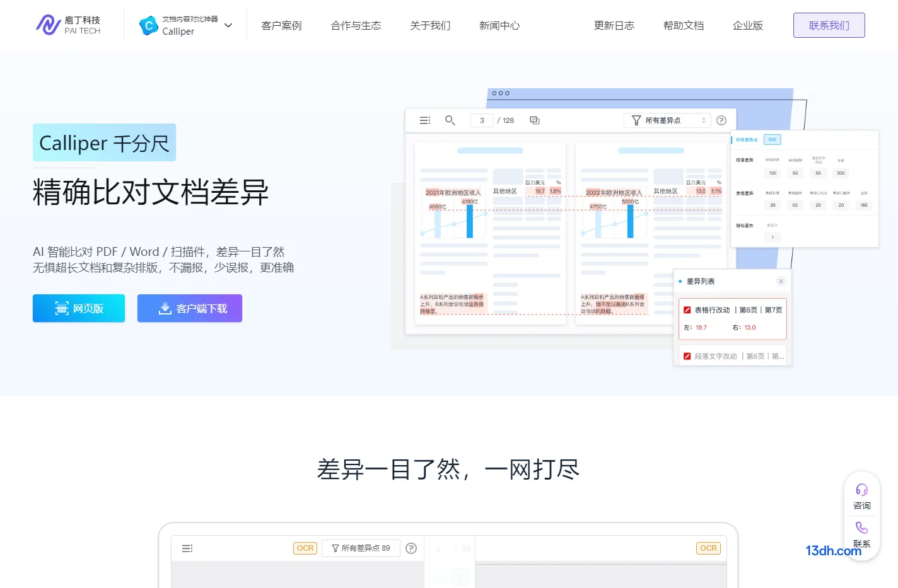
Task: Click the PAI TECH logo
Action: tap(68, 25)
